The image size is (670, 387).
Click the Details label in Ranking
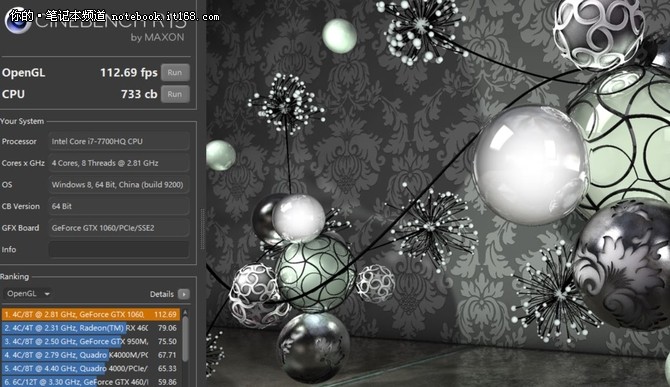(x=162, y=294)
